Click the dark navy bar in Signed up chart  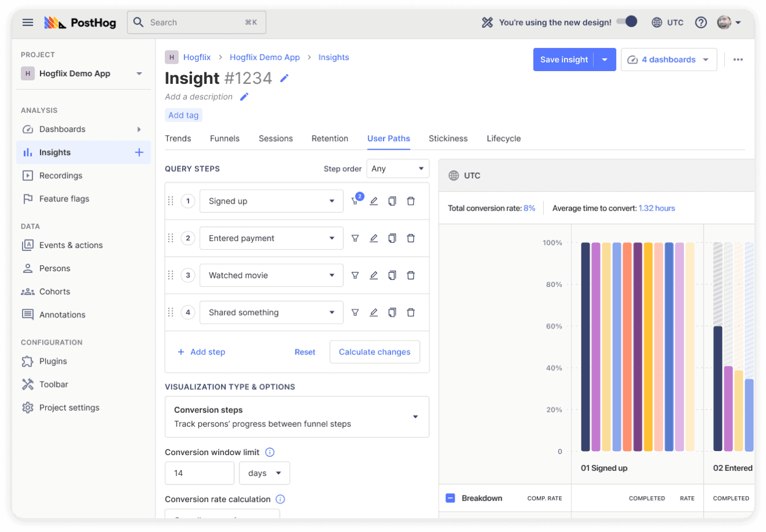coord(585,347)
